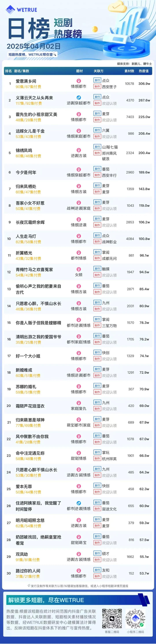Click the 素材数 column header
156x644 pixels.
(129, 71)
